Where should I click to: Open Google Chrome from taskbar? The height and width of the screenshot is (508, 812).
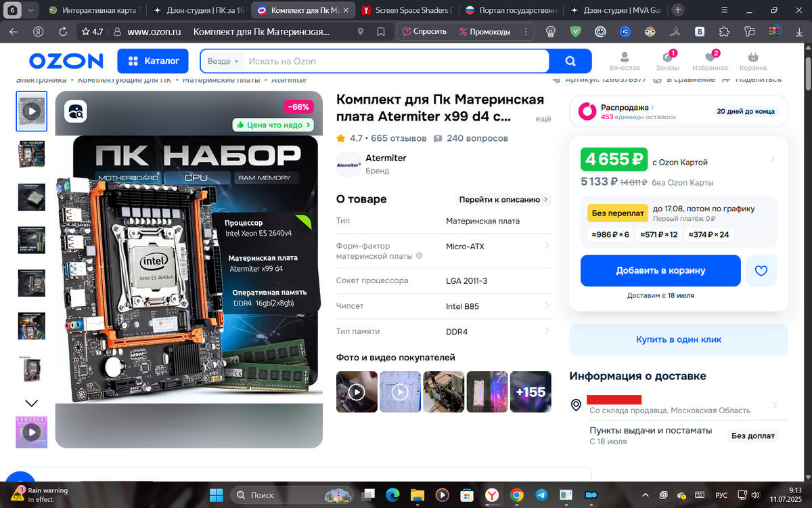click(516, 494)
